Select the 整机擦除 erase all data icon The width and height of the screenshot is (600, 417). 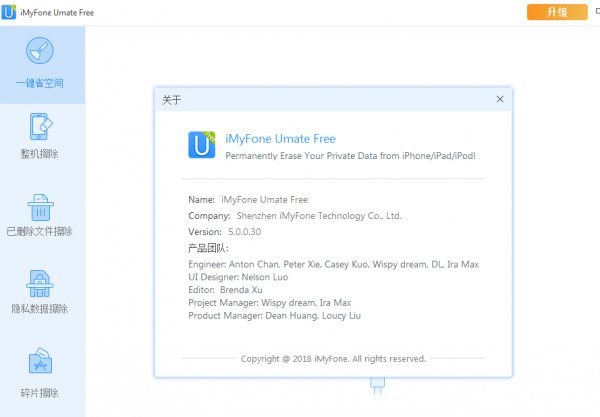(40, 127)
